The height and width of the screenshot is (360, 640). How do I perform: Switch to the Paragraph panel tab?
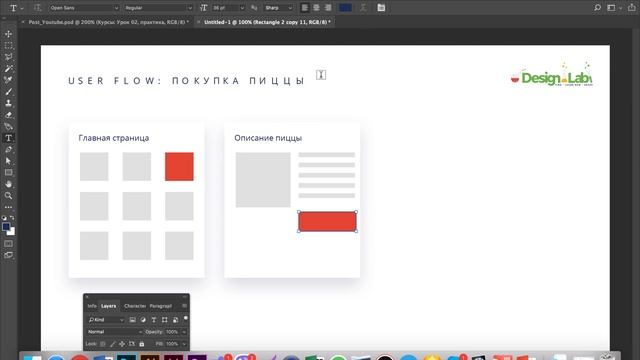click(160, 306)
